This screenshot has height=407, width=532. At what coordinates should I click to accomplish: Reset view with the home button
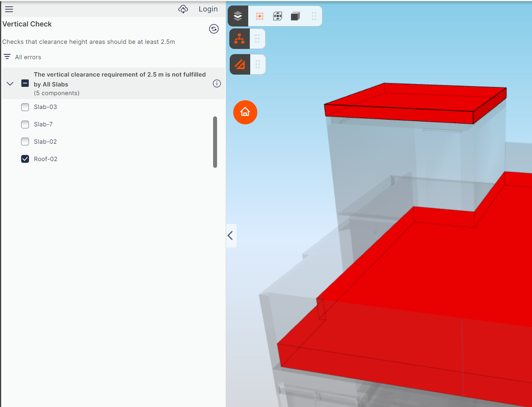(x=245, y=112)
